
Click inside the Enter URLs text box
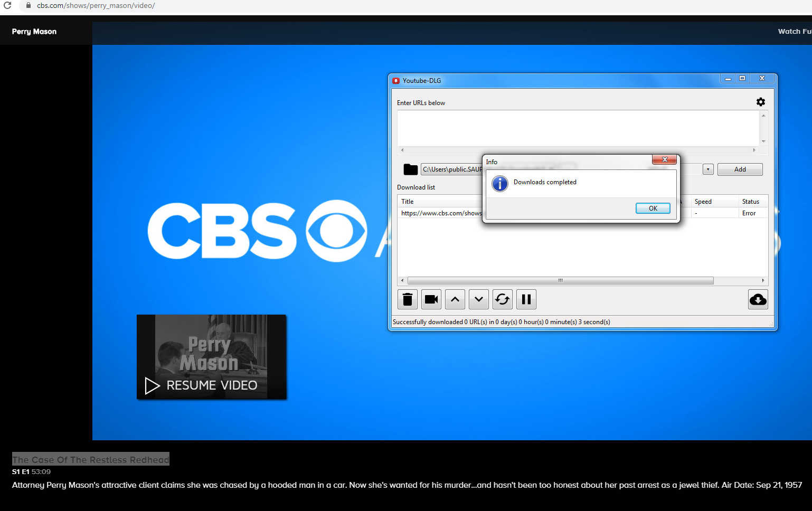coord(578,128)
